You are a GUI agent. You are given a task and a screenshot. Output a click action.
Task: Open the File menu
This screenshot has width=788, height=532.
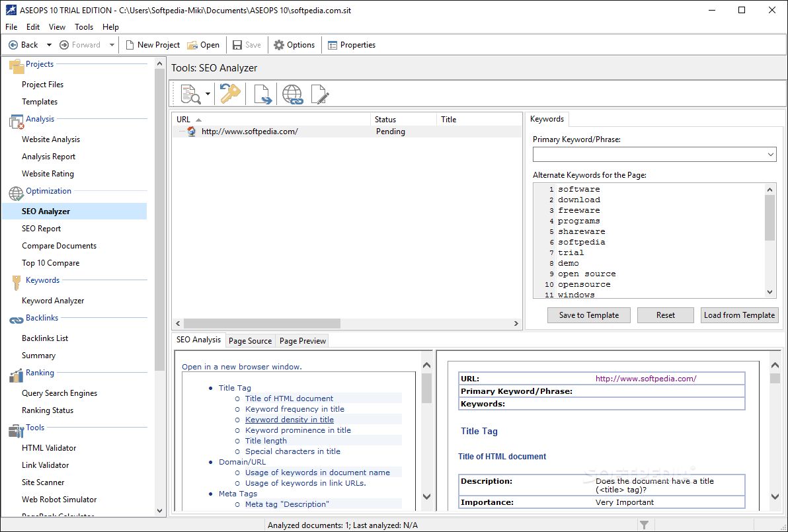point(11,26)
